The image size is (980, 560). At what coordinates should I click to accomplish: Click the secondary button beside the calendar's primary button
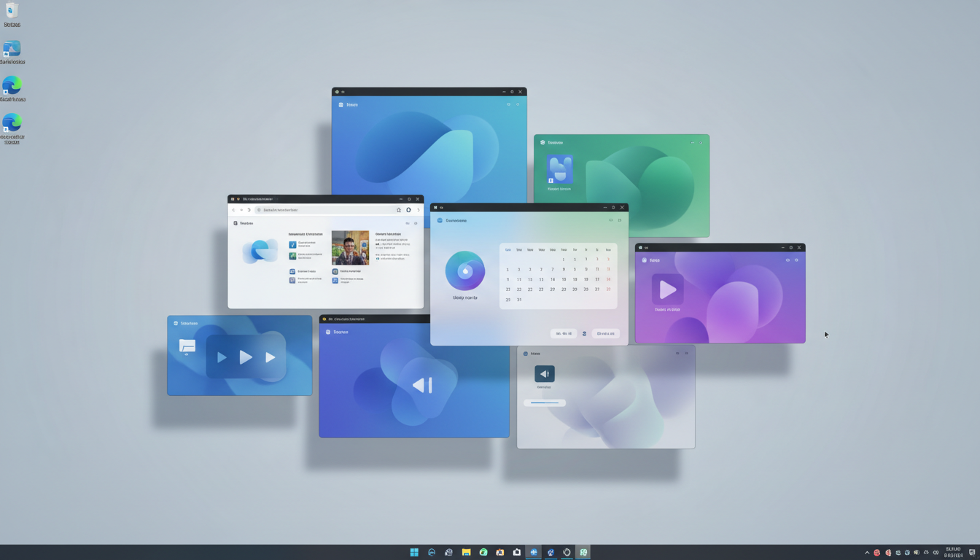point(564,333)
